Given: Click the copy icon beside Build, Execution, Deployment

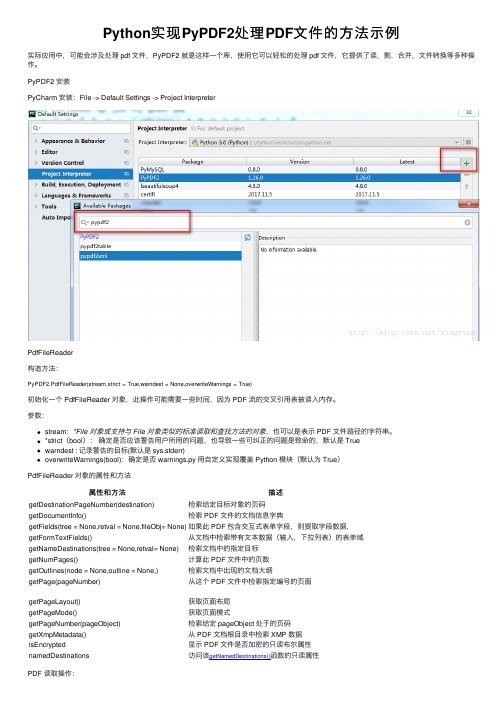Looking at the screenshot, I should [126, 185].
